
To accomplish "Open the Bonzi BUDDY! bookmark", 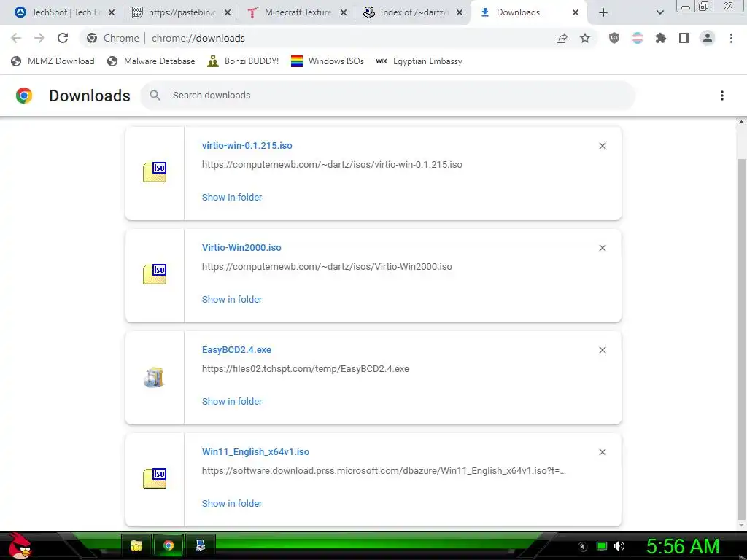I will coord(244,61).
